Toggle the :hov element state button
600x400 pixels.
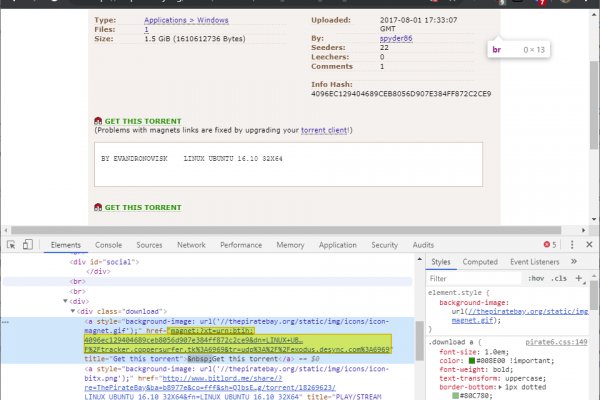[535, 277]
